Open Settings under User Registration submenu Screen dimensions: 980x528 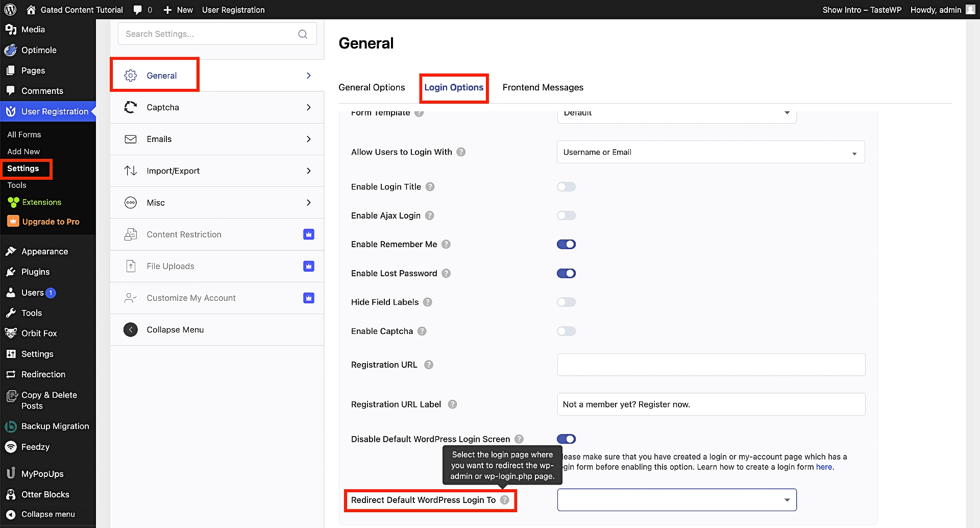click(x=23, y=169)
